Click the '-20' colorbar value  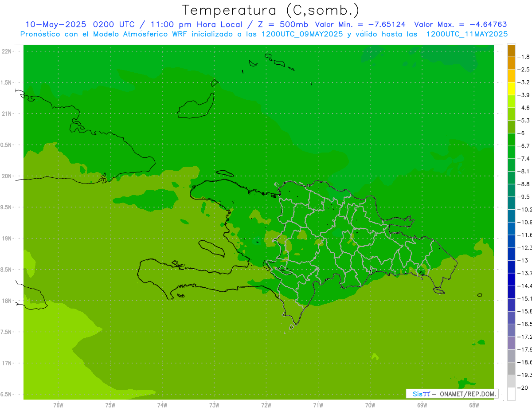click(523, 388)
